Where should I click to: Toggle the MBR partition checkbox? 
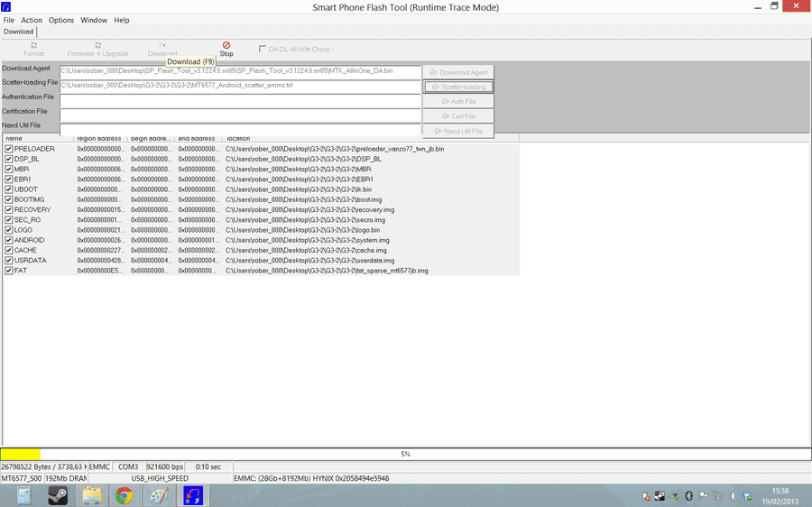(x=9, y=169)
